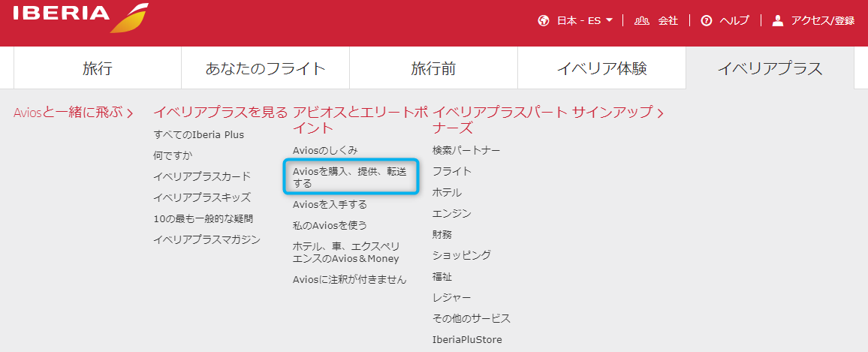The image size is (868, 352).
Task: Go to the IberiaPlusStore link
Action: click(467, 339)
